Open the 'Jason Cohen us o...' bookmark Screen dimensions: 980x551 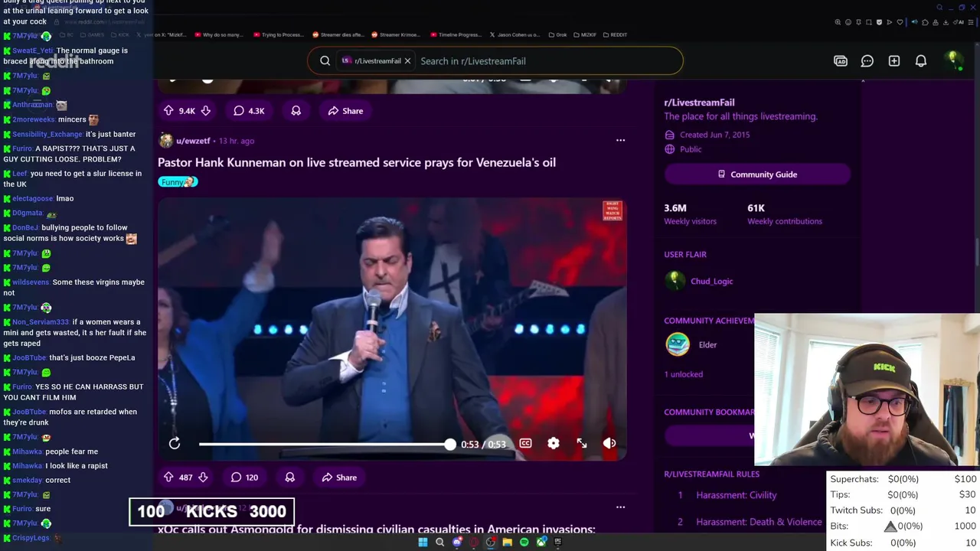tap(514, 34)
